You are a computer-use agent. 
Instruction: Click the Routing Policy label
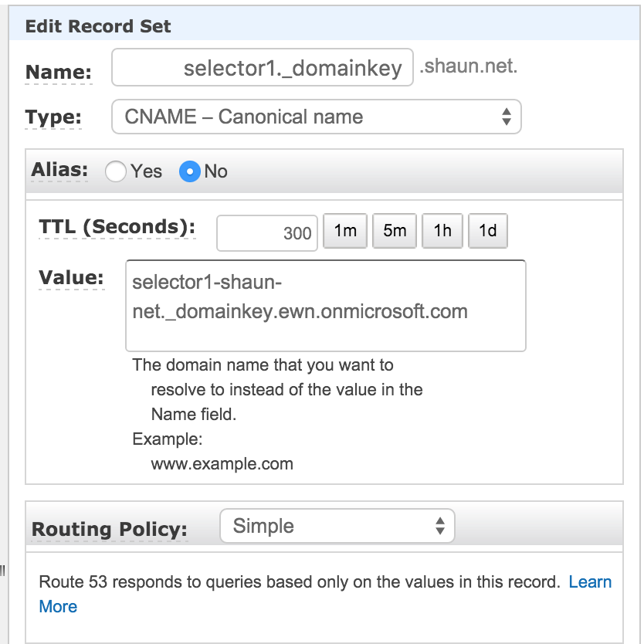tap(109, 530)
